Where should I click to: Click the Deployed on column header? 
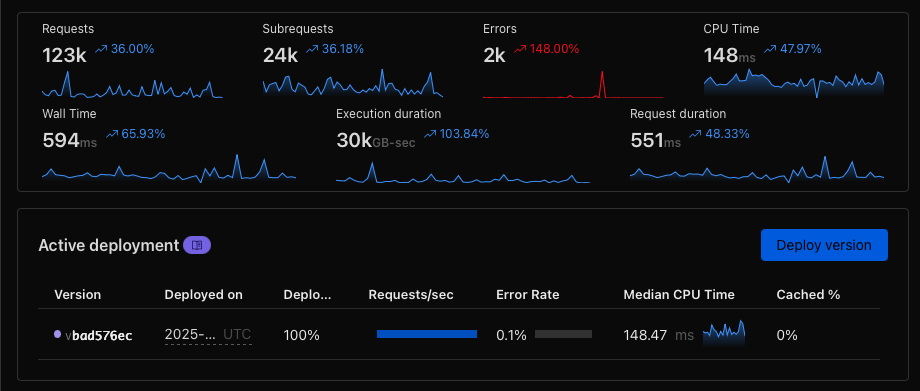(x=204, y=295)
